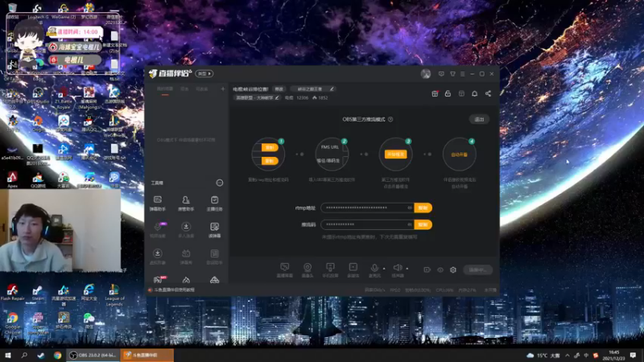The height and width of the screenshot is (362, 644).
Task: Copy the rtmp address with orange button
Action: (423, 208)
